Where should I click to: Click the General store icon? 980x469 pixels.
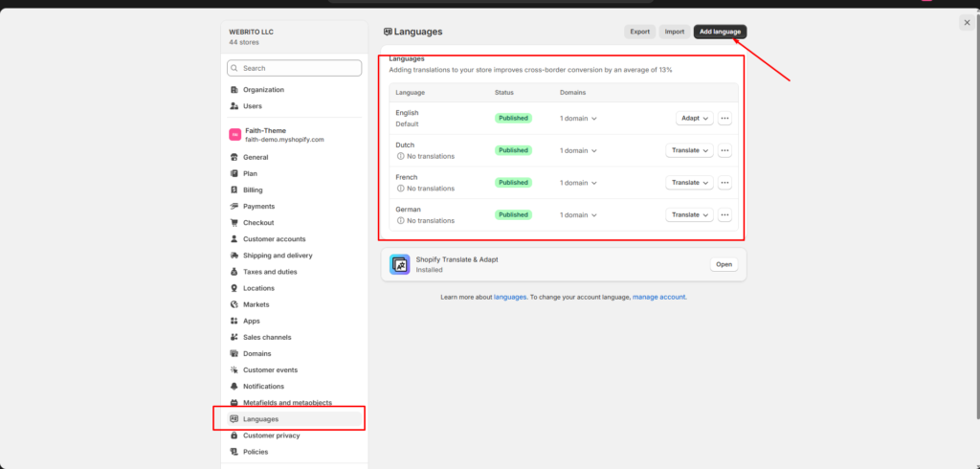(x=234, y=157)
